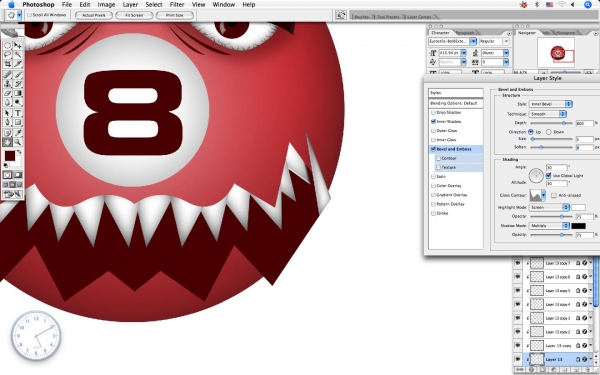This screenshot has height=375, width=600.
Task: Adjust the bevel Depth slider
Action: click(x=564, y=123)
